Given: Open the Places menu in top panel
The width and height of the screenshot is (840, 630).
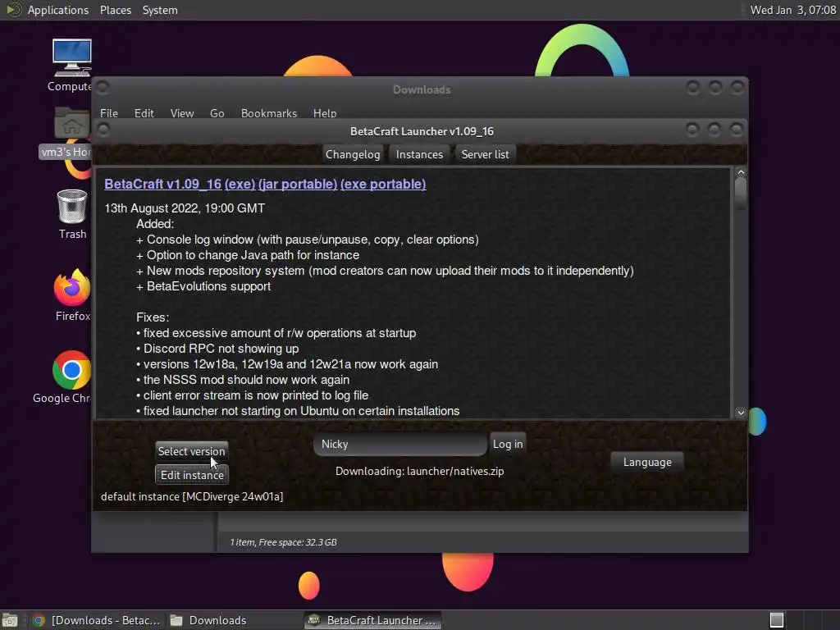Looking at the screenshot, I should pyautogui.click(x=115, y=10).
